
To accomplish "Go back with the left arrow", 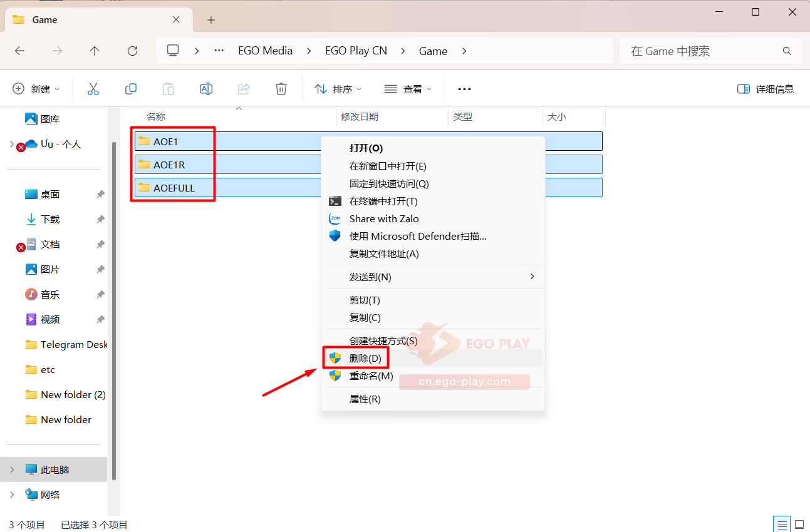I will [19, 51].
